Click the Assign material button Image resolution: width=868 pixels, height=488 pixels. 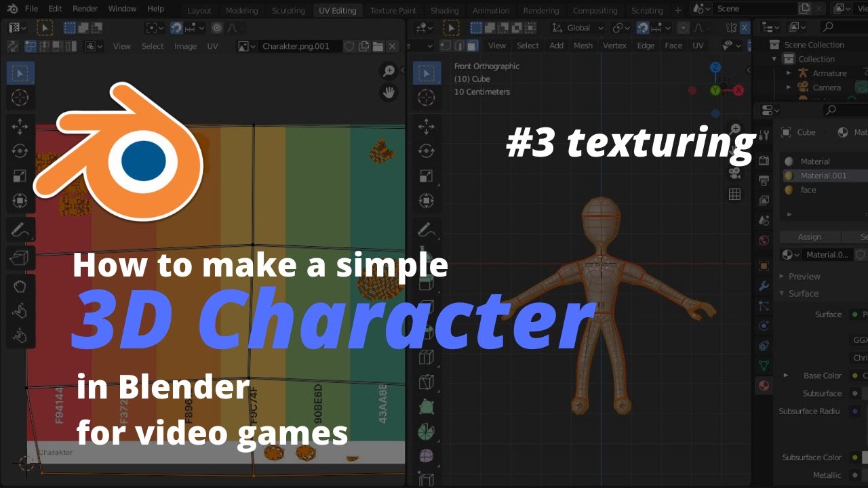810,237
